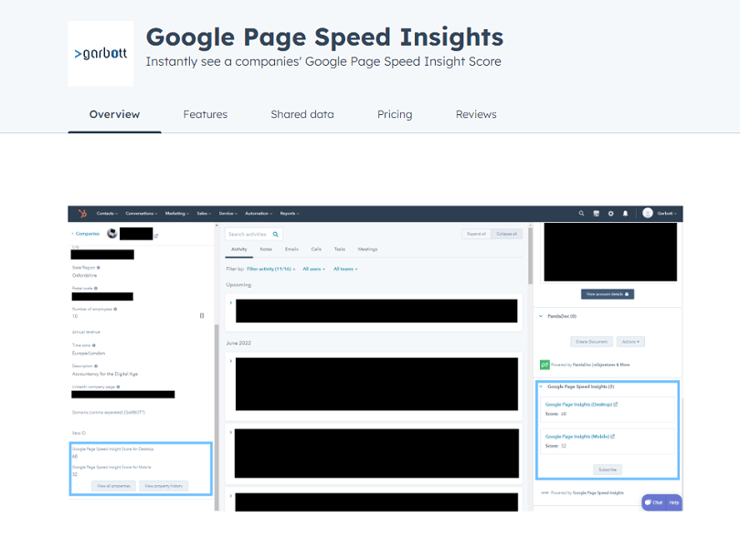Screen dimensions: 740x560
Task: Select the Activity timeline tab
Action: (x=238, y=249)
